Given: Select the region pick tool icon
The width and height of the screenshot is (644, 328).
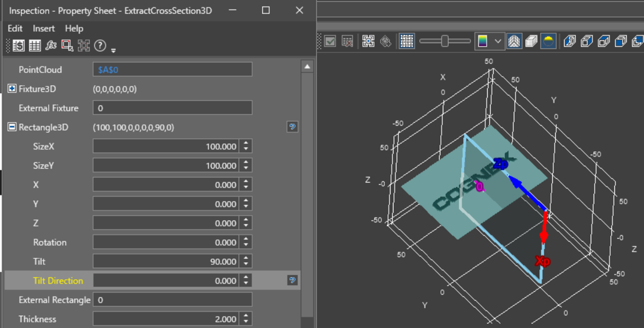Looking at the screenshot, I should pos(67,45).
